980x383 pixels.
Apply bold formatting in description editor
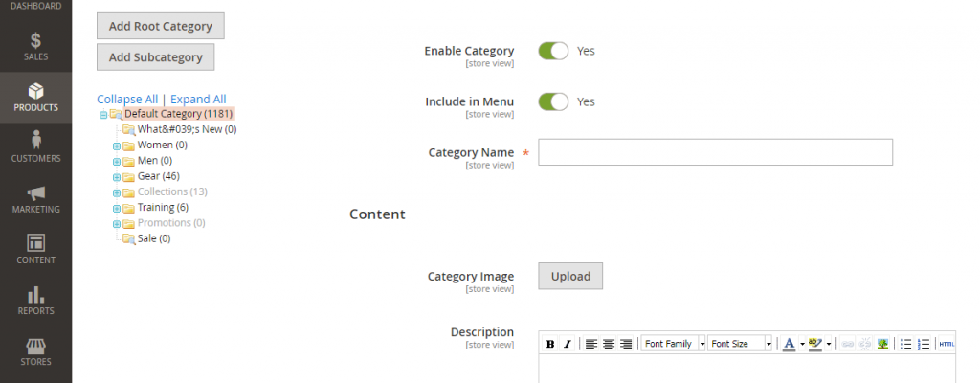tap(550, 344)
